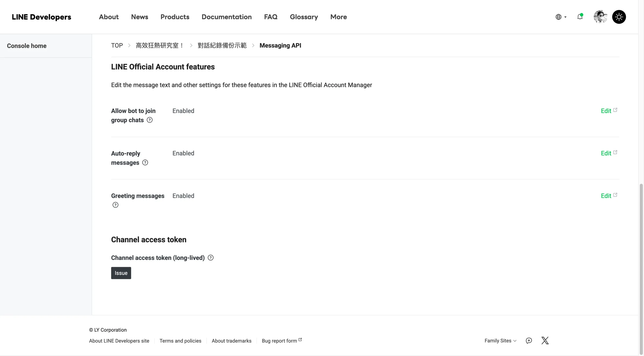644x356 pixels.
Task: Edit the Auto-reply messages setting
Action: (x=609, y=153)
